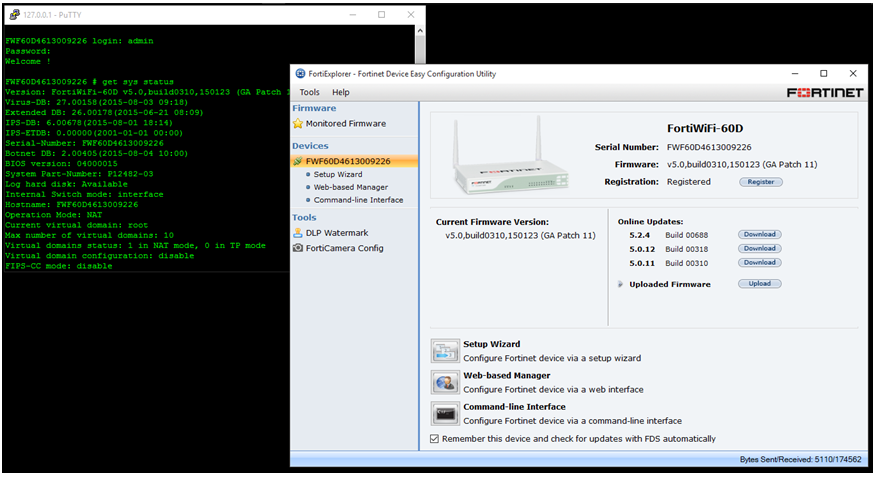Image resolution: width=878 pixels, height=477 pixels.
Task: Click the Registered status text
Action: click(688, 182)
